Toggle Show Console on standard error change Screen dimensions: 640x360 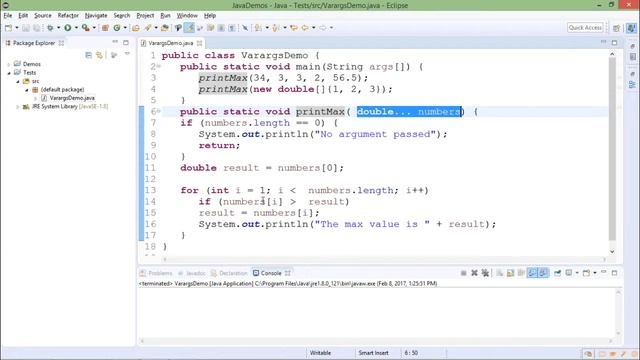[543, 273]
